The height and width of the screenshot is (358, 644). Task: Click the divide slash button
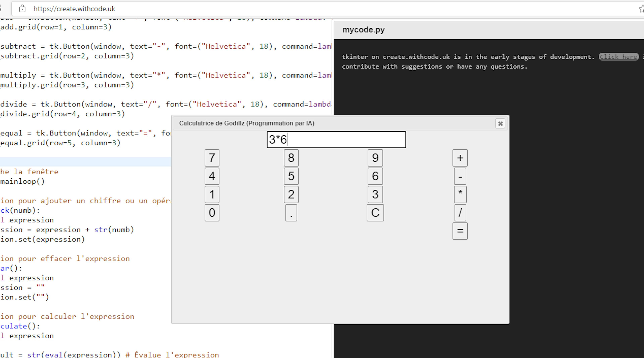pos(460,213)
